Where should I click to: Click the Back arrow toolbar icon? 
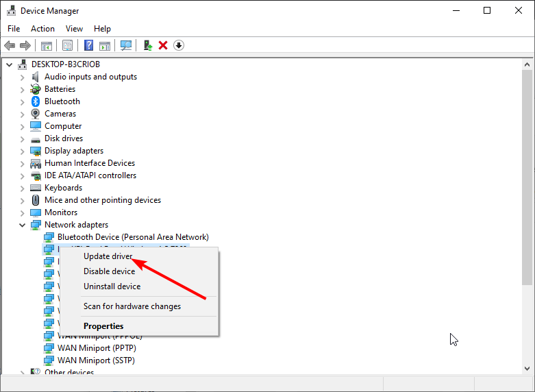pyautogui.click(x=10, y=45)
